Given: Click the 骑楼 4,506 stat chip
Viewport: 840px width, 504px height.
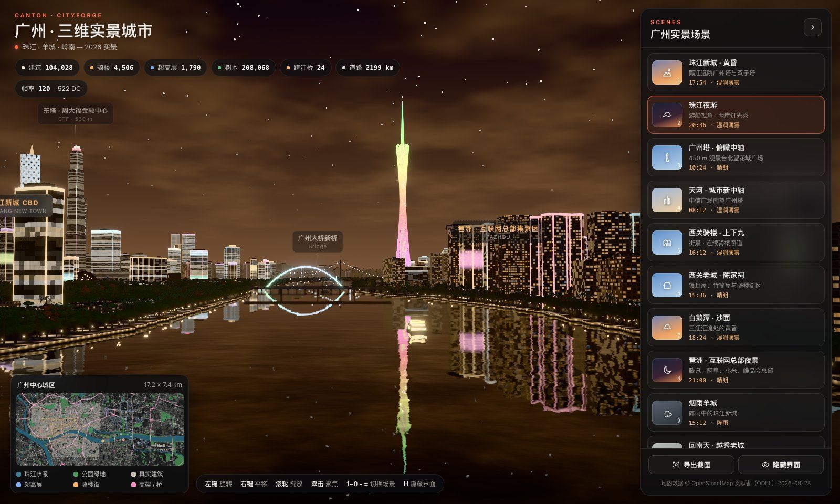Looking at the screenshot, I should [111, 67].
